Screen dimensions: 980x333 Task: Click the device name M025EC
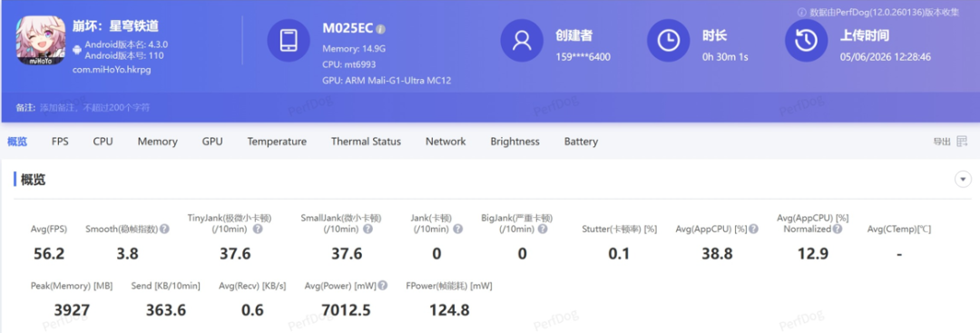(348, 28)
